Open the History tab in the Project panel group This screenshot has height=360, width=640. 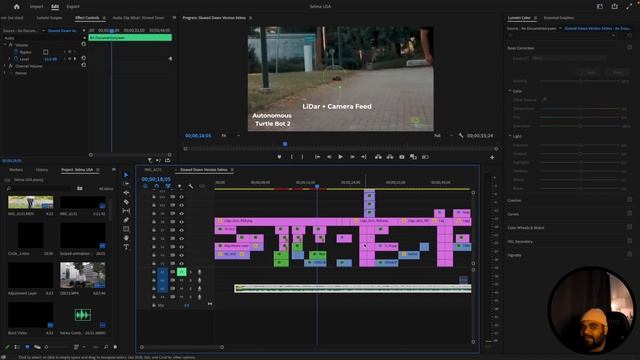click(x=42, y=170)
